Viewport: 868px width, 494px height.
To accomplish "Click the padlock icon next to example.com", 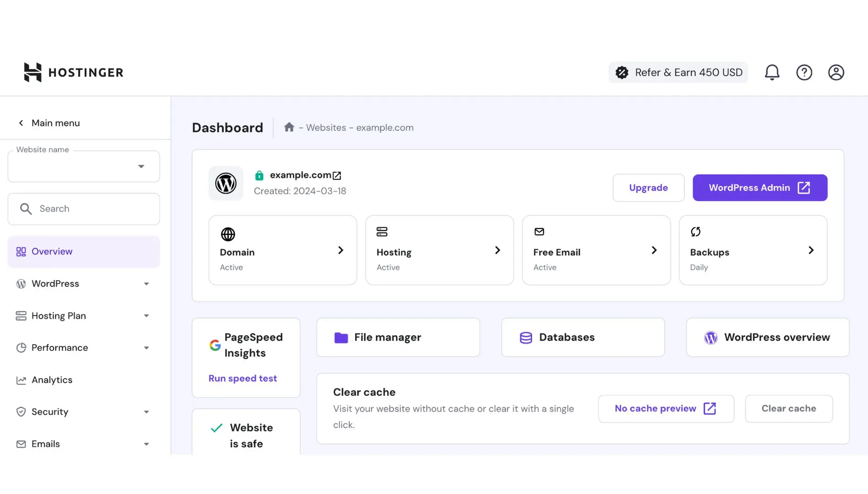I will click(259, 175).
